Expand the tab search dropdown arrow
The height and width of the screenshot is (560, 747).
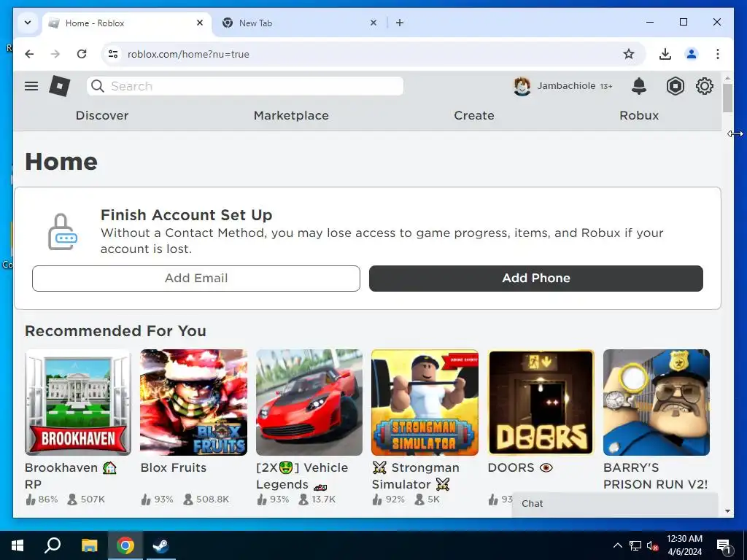click(28, 23)
